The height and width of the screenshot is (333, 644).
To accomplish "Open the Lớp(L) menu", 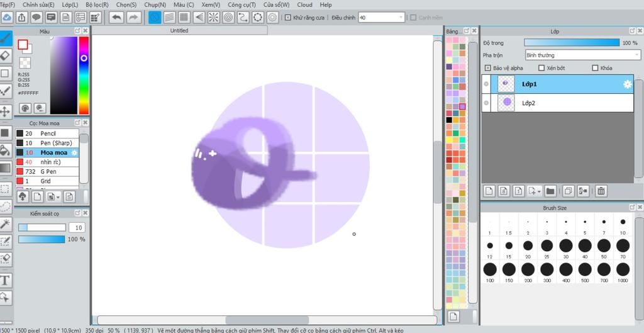I will pyautogui.click(x=70, y=4).
